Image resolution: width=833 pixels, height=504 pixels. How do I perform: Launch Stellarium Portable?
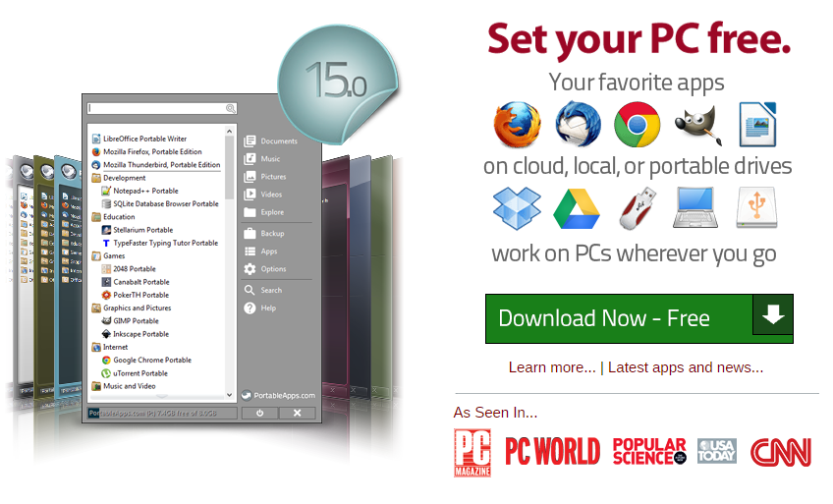point(138,230)
